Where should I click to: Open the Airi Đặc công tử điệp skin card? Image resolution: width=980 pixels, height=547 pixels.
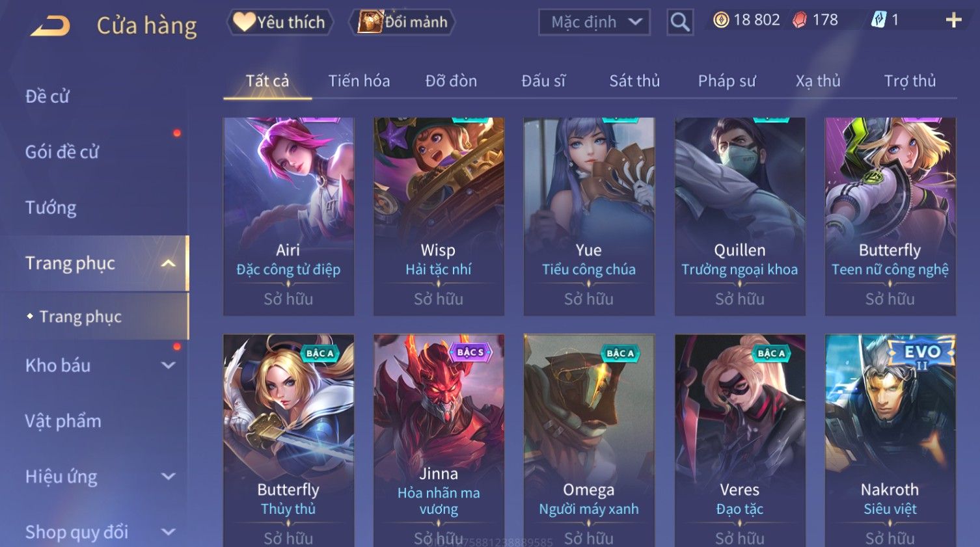click(288, 217)
